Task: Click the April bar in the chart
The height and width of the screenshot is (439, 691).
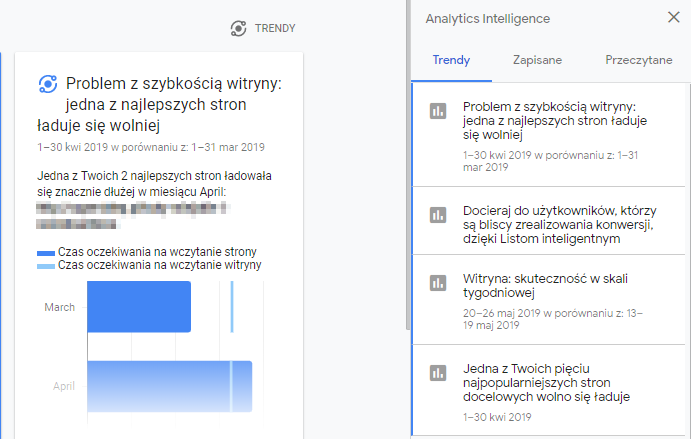Action: pos(170,387)
